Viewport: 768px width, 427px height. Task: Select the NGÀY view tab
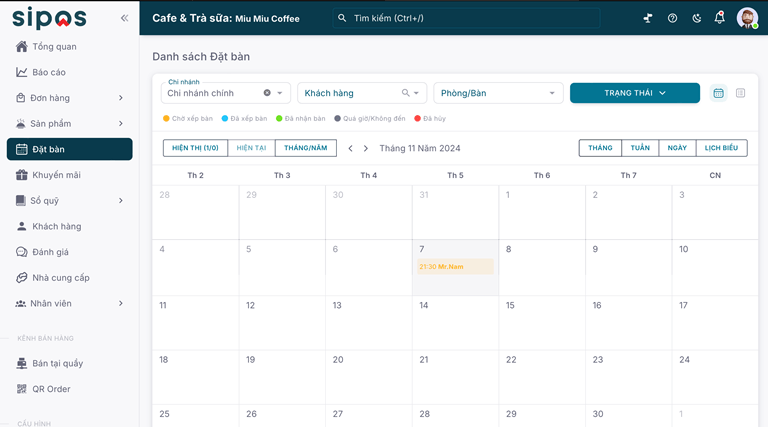pos(677,148)
